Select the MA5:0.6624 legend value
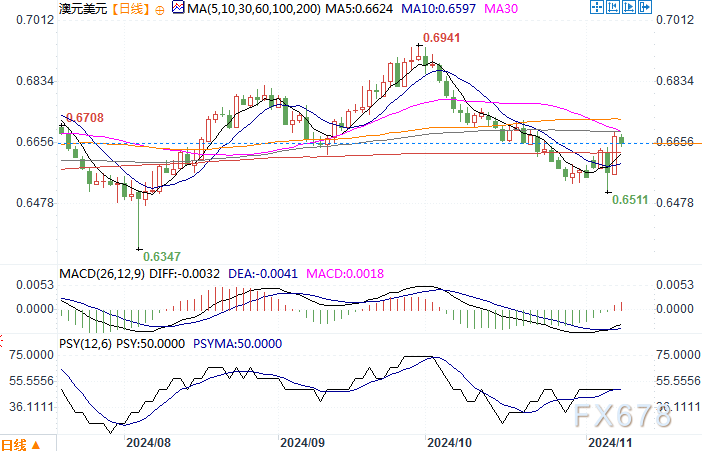 tap(359, 9)
